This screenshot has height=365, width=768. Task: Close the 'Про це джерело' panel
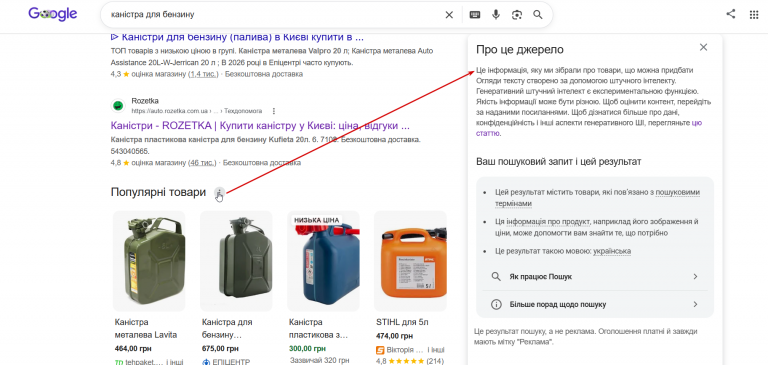(x=703, y=47)
